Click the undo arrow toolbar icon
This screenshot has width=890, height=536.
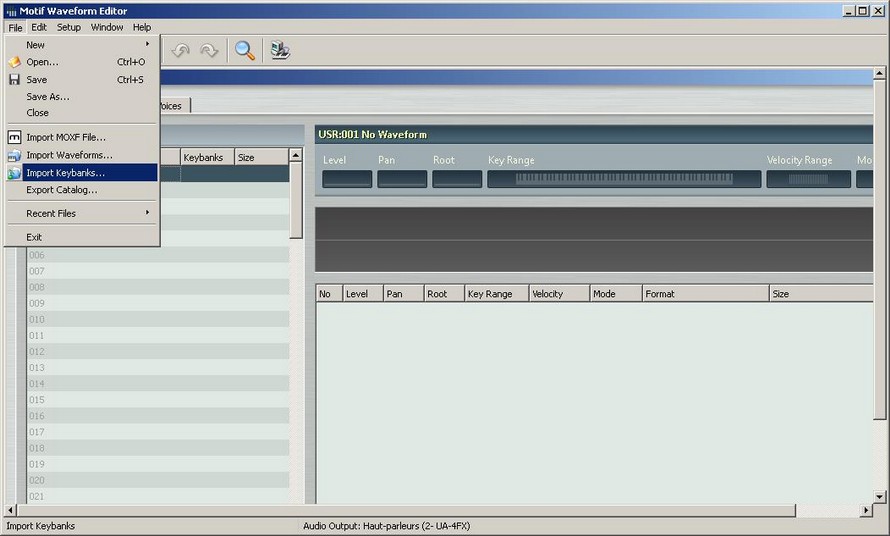tap(180, 50)
